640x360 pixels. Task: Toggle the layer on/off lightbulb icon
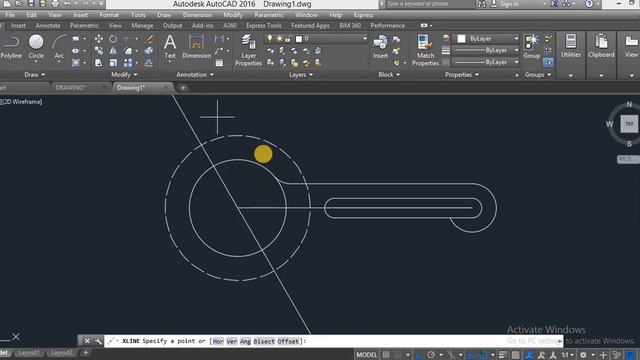pyautogui.click(x=270, y=38)
